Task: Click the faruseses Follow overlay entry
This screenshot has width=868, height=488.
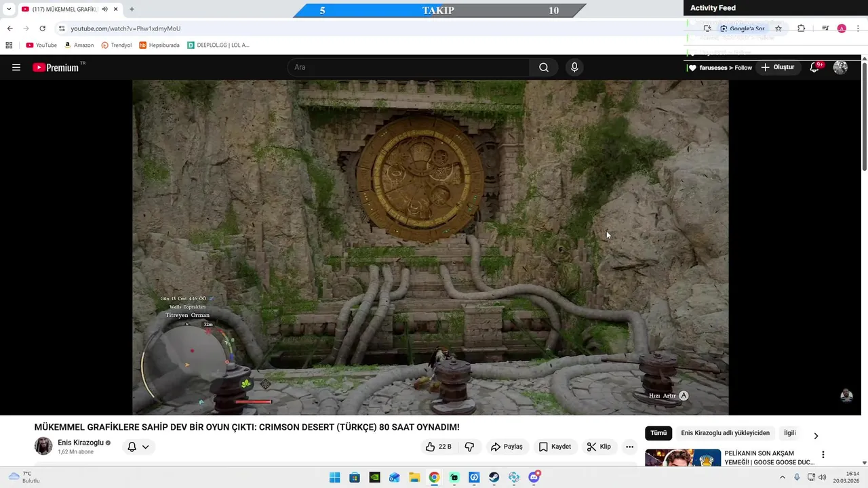Action: coord(720,68)
